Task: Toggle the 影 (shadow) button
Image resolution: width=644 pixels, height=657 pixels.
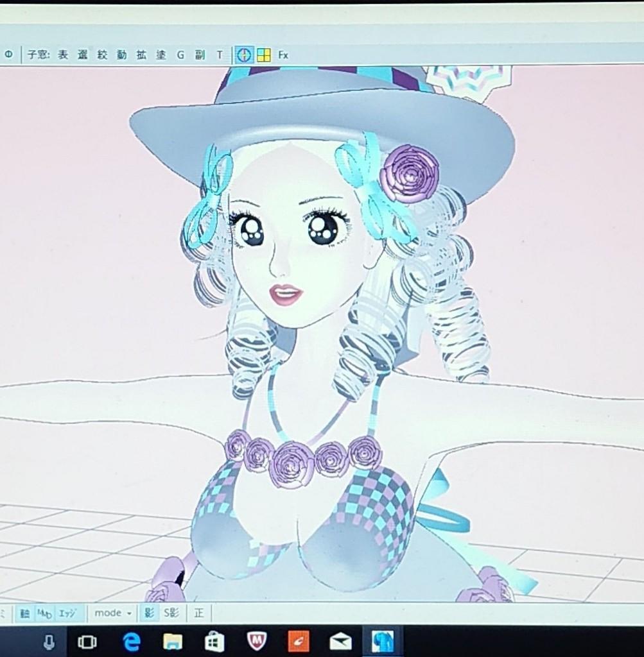Action: coord(149,613)
